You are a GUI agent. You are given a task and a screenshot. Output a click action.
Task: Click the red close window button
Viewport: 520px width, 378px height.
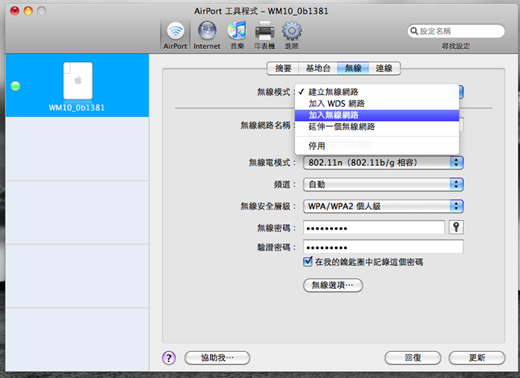15,11
